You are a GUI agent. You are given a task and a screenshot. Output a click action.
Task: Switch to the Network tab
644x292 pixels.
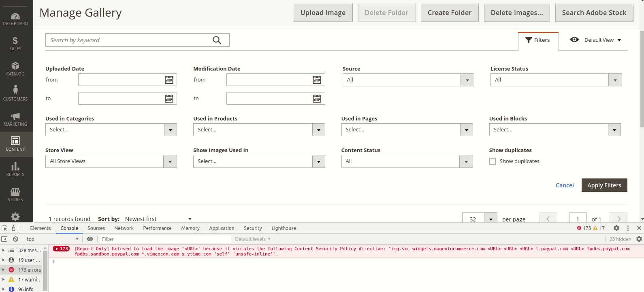click(124, 228)
